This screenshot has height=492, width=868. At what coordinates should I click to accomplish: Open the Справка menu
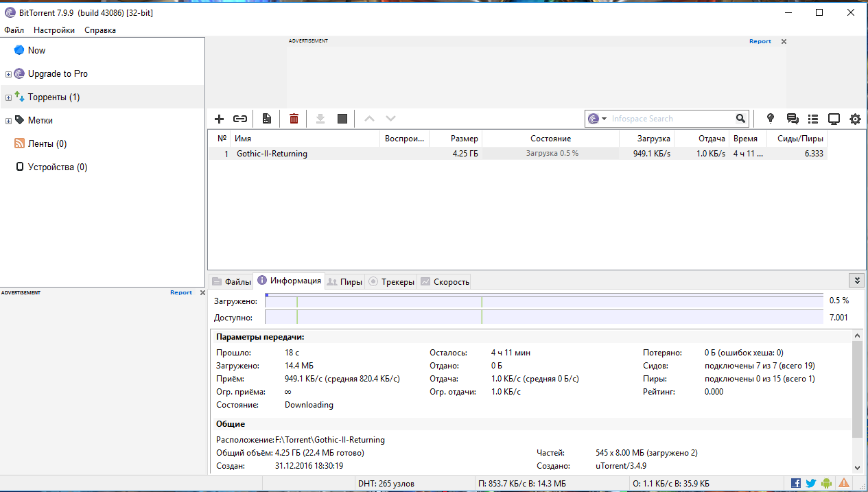[x=100, y=30]
